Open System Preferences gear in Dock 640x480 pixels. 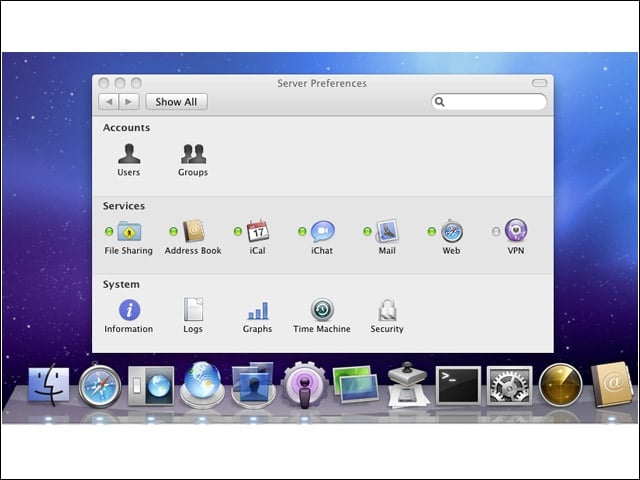click(509, 385)
